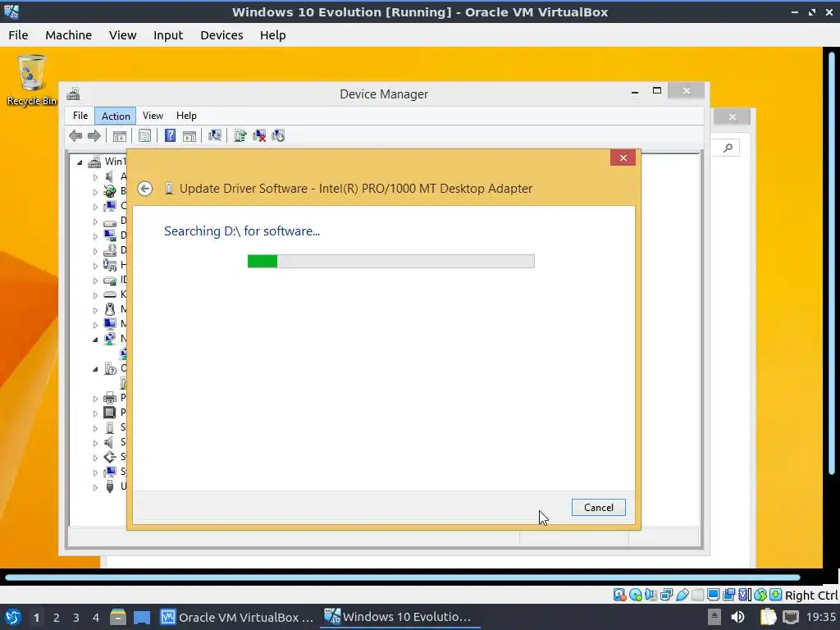
Task: Expand the mouse device category in tree
Action: point(95,309)
